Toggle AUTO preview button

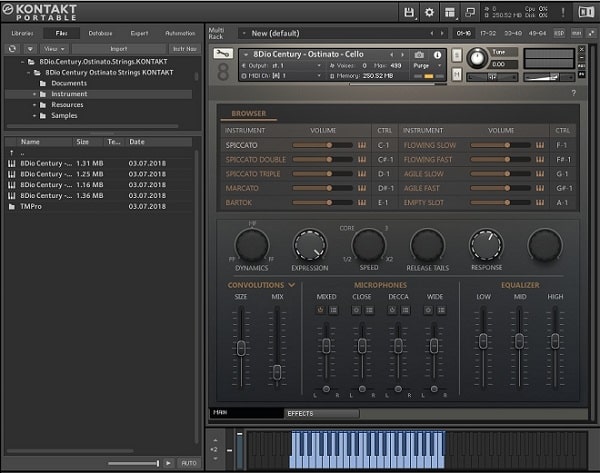pos(189,463)
